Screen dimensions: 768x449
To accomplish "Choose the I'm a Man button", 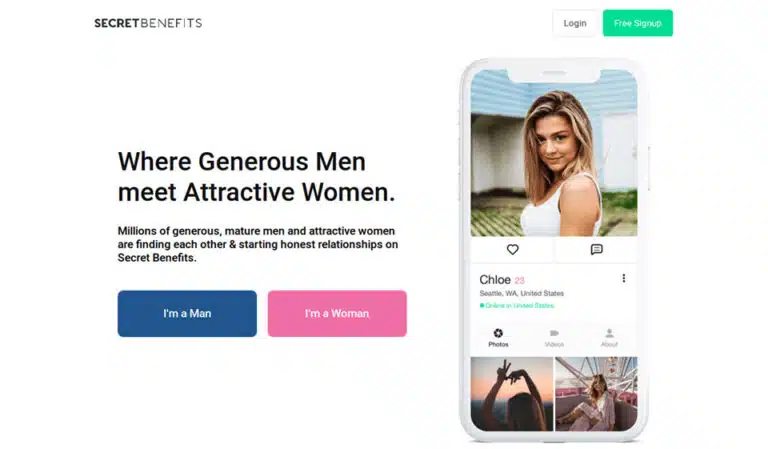I will pos(187,313).
